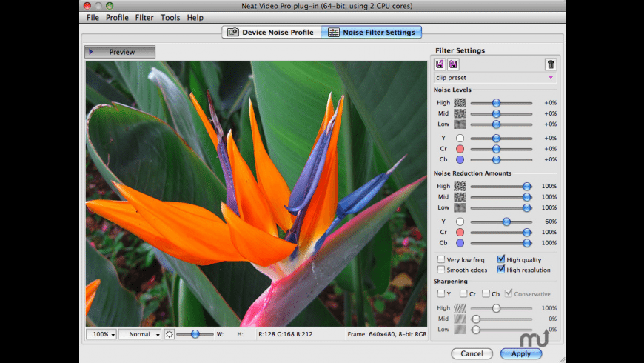Click the save preset icon in Filter Settings
Image resolution: width=644 pixels, height=363 pixels.
coord(440,64)
